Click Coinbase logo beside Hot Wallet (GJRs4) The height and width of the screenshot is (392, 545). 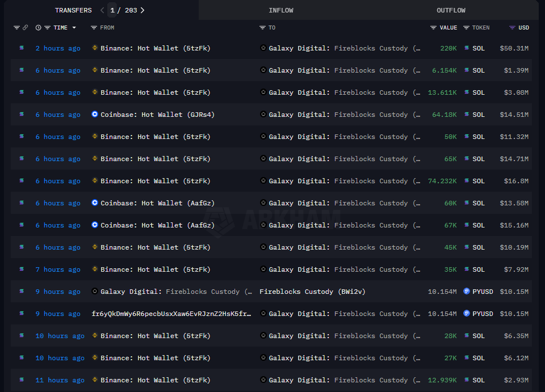pos(95,114)
